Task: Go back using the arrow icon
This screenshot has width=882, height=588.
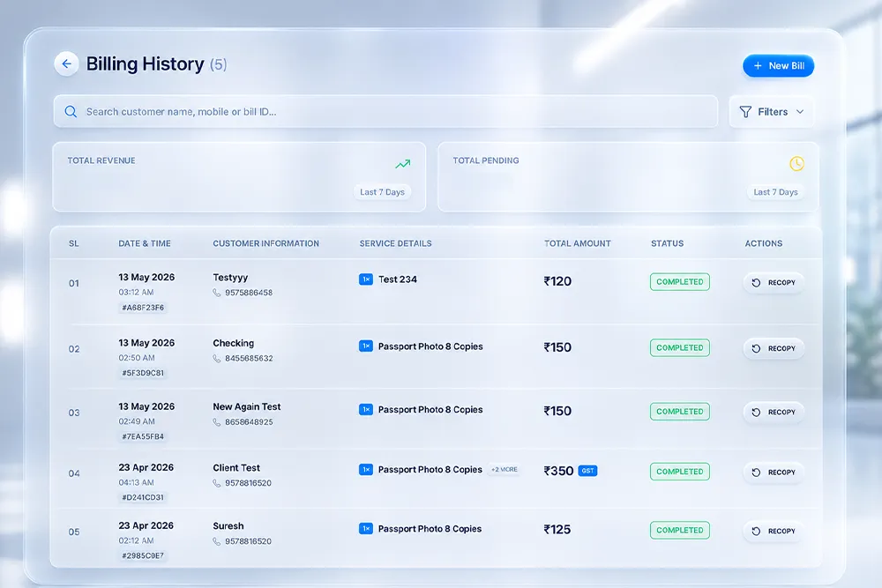Action: tap(66, 64)
